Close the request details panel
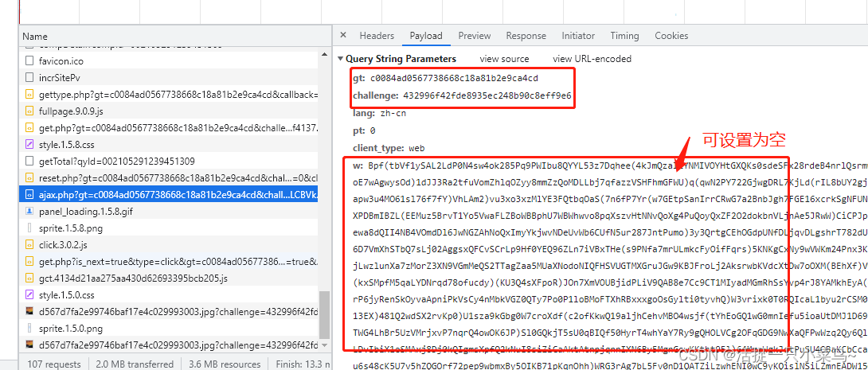Image resolution: width=868 pixels, height=370 pixels. tap(343, 36)
